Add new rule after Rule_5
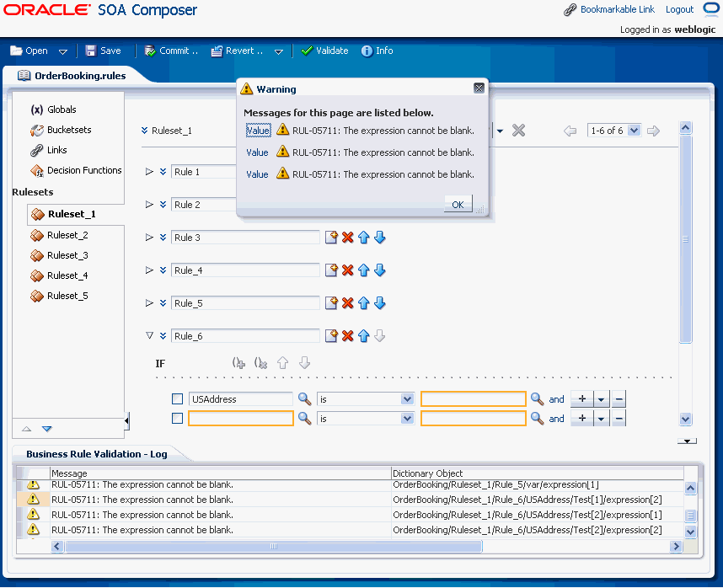This screenshot has height=588, width=723. (331, 302)
